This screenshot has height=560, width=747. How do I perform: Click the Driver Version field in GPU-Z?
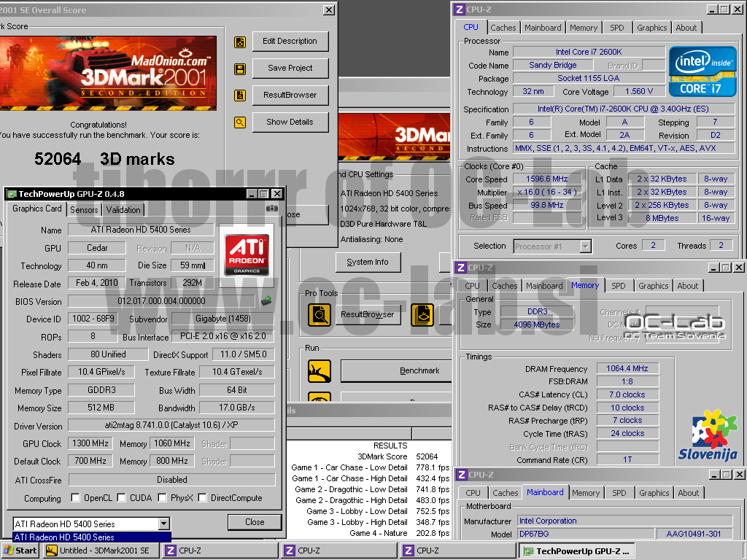tap(171, 425)
